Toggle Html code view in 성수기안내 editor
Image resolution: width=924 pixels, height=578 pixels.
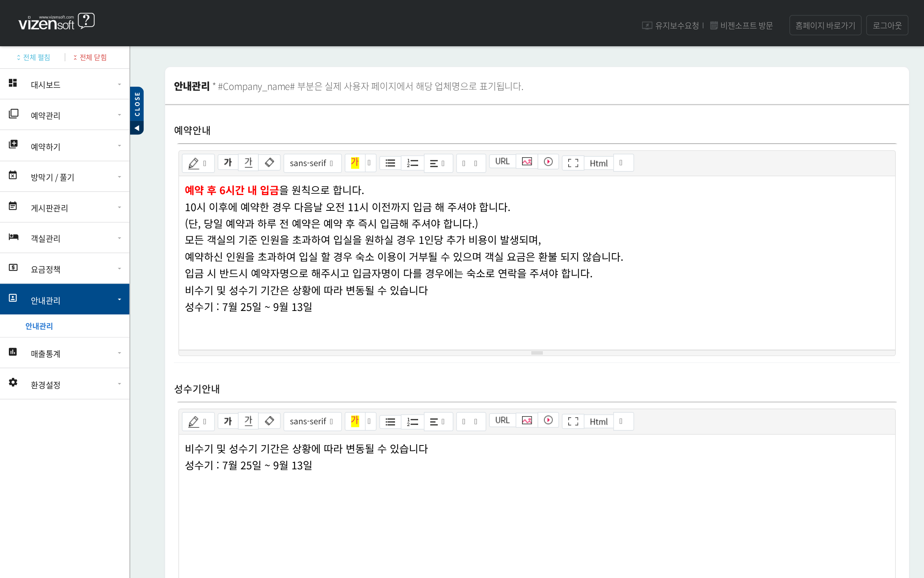pos(599,422)
